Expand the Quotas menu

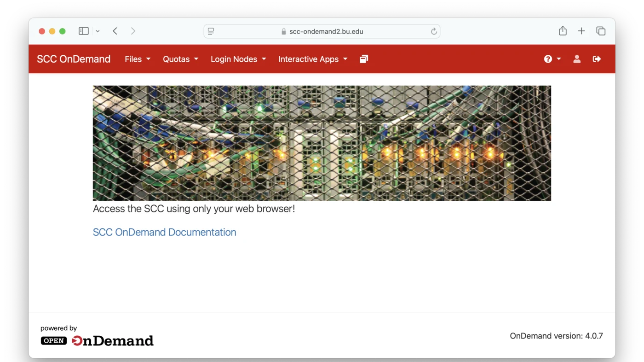[x=180, y=59]
